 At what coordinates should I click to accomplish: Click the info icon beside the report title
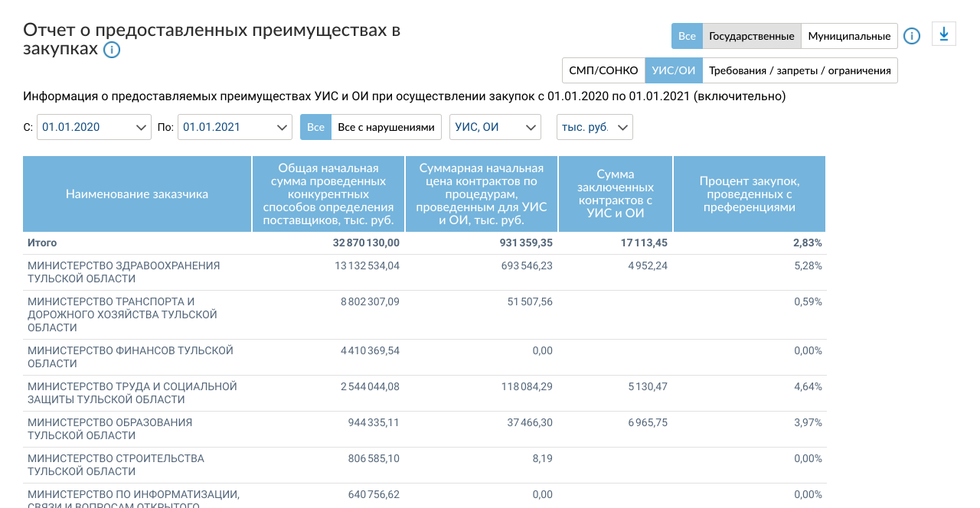(112, 50)
